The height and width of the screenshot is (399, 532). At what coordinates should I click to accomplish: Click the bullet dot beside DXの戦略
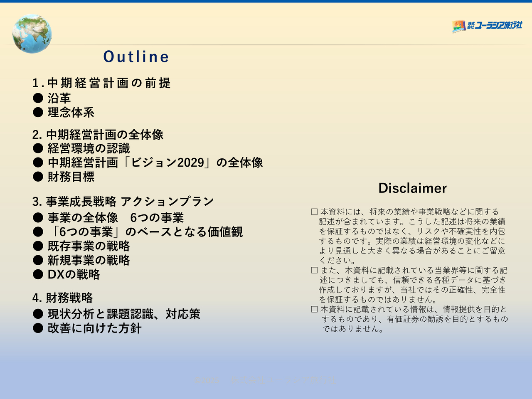point(38,274)
